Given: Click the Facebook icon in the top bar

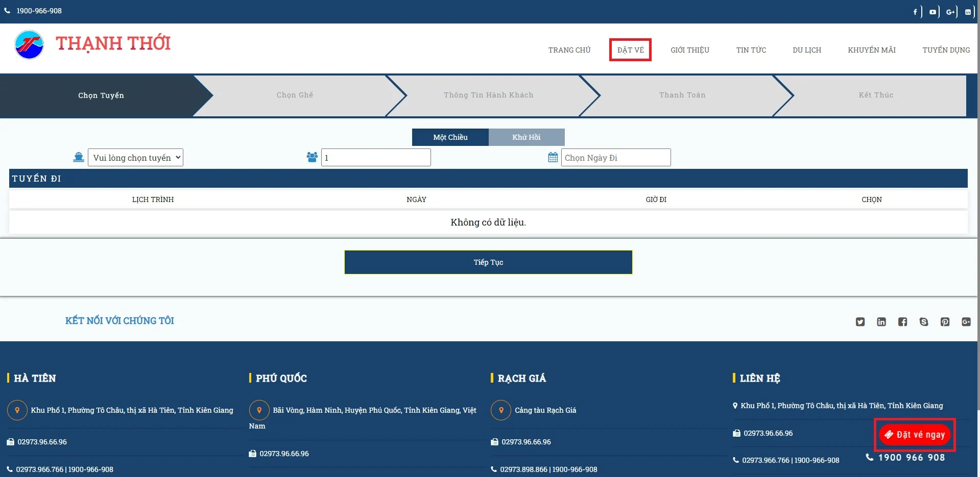Looking at the screenshot, I should click(x=915, y=12).
